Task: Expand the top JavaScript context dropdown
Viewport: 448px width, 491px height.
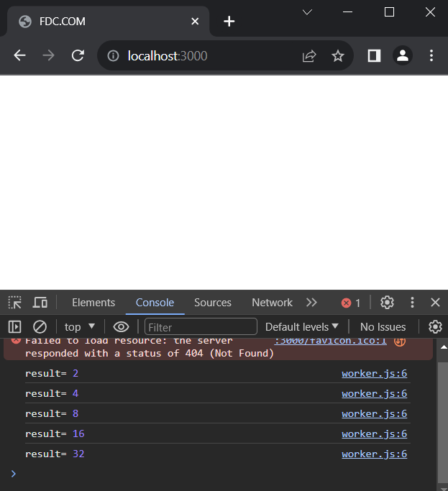Action: [x=79, y=326]
